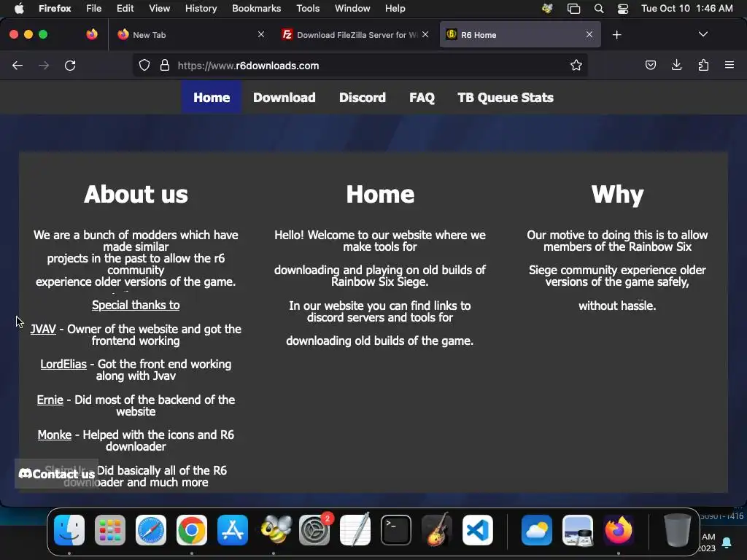Image resolution: width=747 pixels, height=560 pixels.
Task: Open the Help menu
Action: [395, 8]
